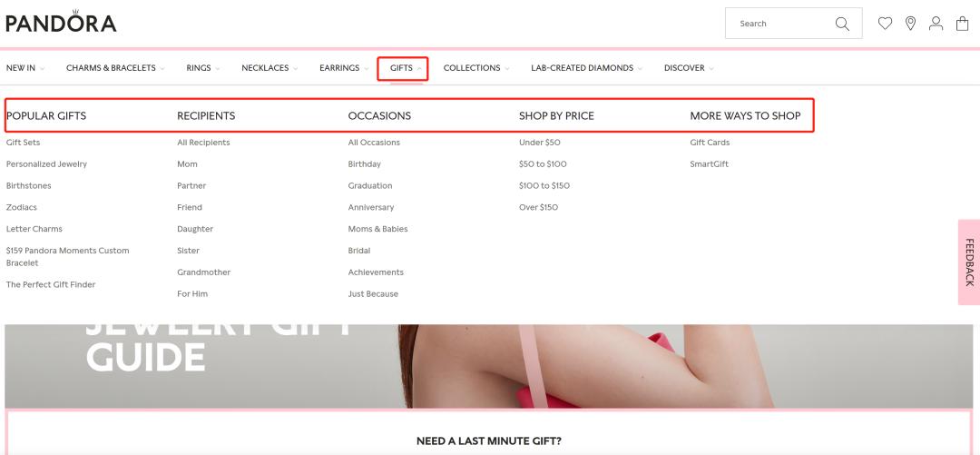Open the store locator pin icon
Viewport: 980px width, 455px height.
pyautogui.click(x=911, y=23)
